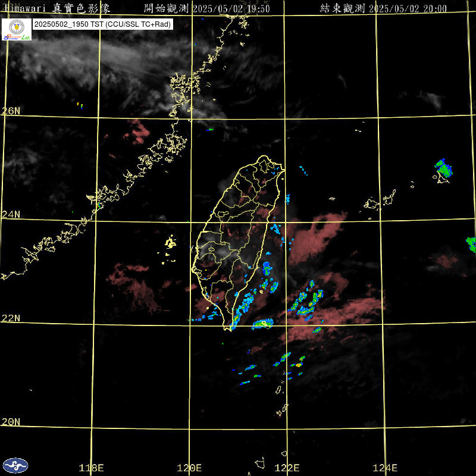Click the 118E longitude label

91,468
